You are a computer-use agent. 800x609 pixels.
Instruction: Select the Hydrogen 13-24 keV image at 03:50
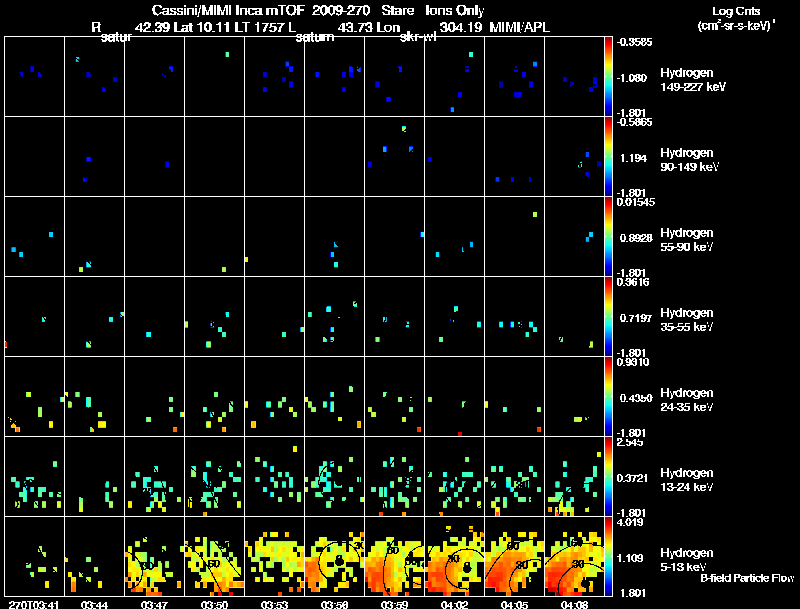pos(215,477)
